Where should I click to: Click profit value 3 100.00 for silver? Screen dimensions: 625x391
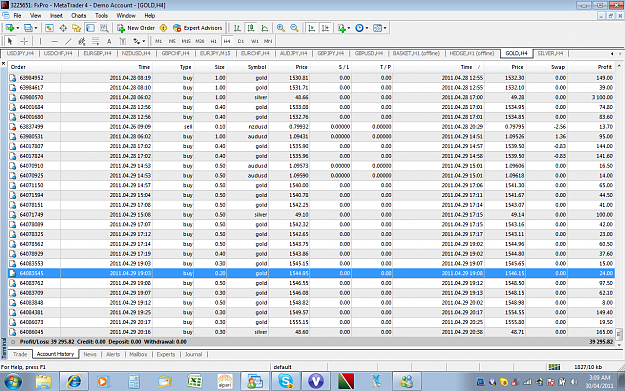[x=602, y=97]
